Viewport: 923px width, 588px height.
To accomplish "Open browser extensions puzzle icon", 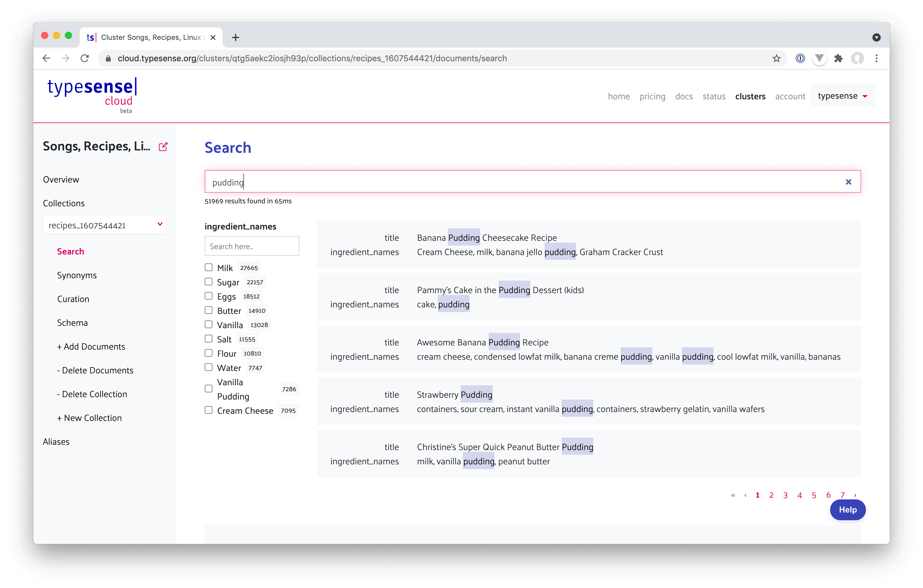I will point(839,58).
